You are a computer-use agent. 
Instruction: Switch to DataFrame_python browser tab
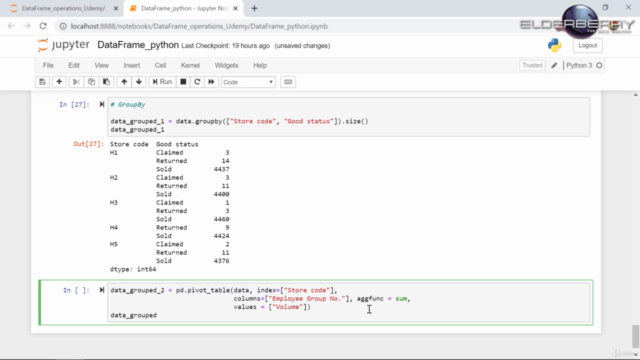pos(184,8)
